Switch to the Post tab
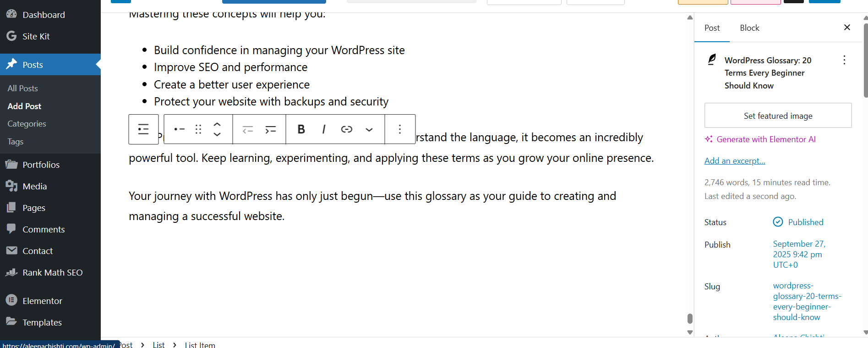Image resolution: width=868 pixels, height=348 pixels. pos(712,28)
